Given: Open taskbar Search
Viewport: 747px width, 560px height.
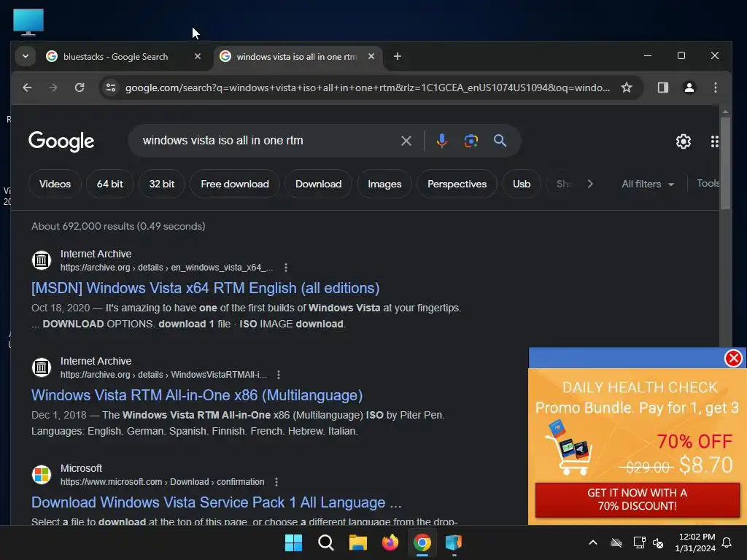Looking at the screenshot, I should click(x=326, y=542).
